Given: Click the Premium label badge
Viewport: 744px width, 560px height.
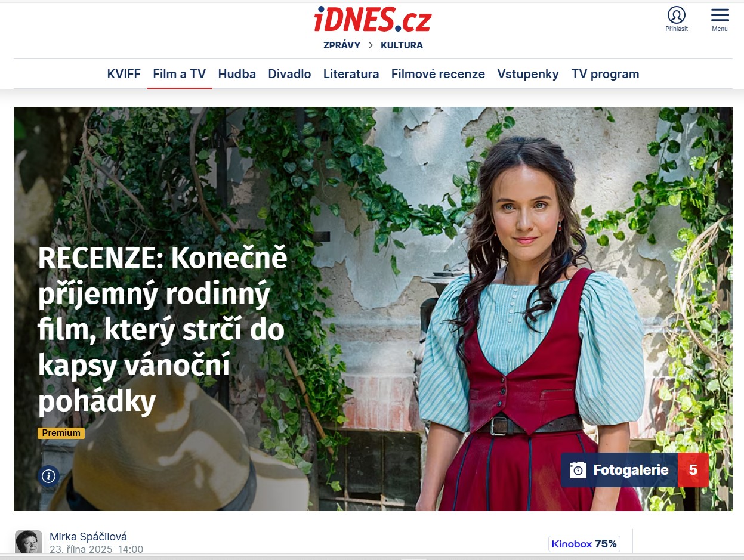Looking at the screenshot, I should coord(61,433).
